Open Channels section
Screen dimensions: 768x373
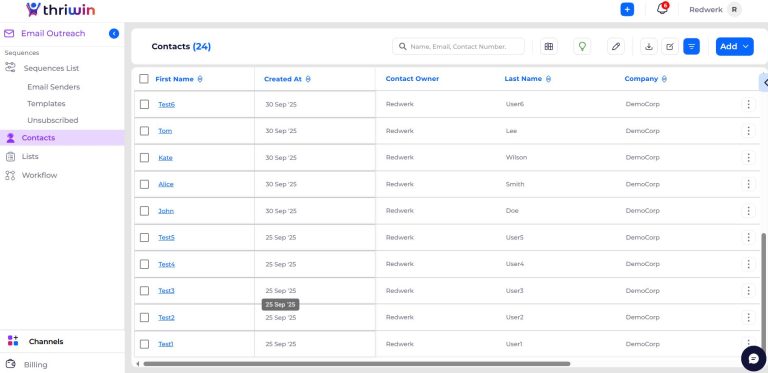46,342
